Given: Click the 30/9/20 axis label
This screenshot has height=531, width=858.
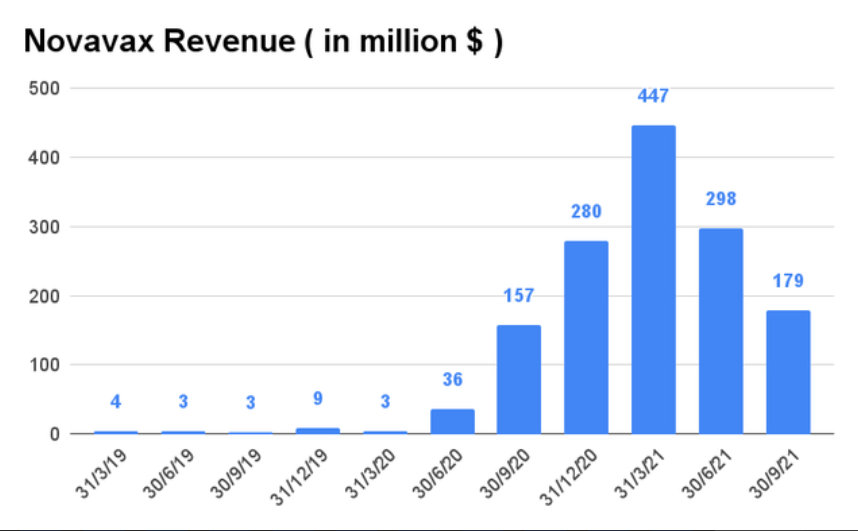Looking at the screenshot, I should click(x=505, y=474).
